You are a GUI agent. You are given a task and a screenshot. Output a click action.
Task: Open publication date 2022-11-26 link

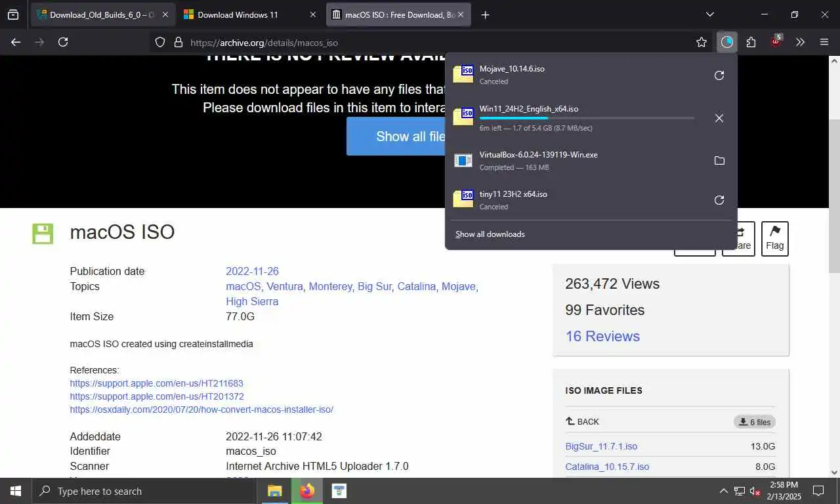point(252,271)
